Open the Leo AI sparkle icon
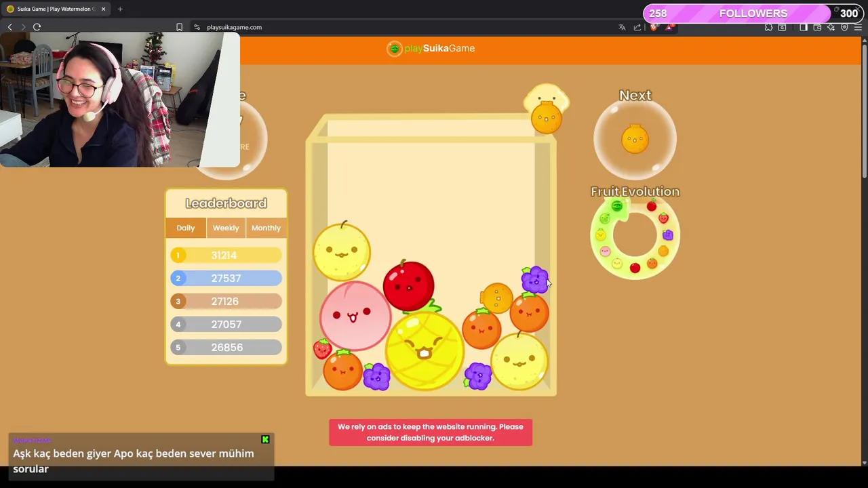868x488 pixels. 831,27
